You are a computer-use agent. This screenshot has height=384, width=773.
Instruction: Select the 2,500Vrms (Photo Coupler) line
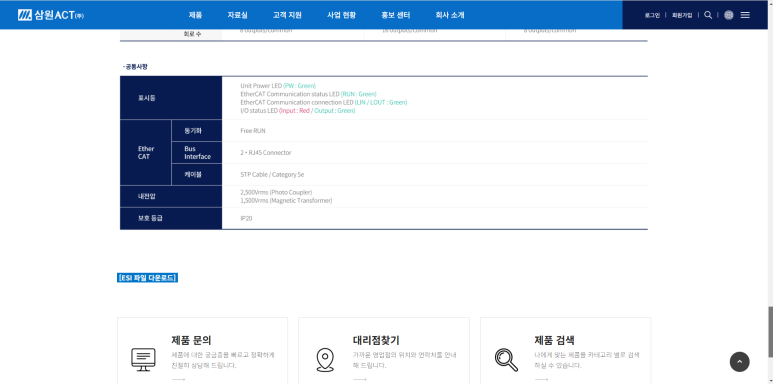point(276,192)
